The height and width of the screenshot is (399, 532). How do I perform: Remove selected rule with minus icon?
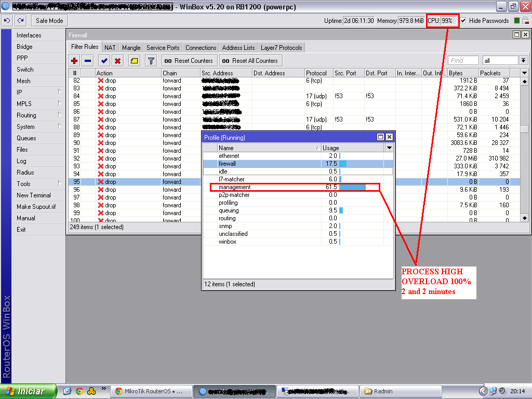point(88,61)
